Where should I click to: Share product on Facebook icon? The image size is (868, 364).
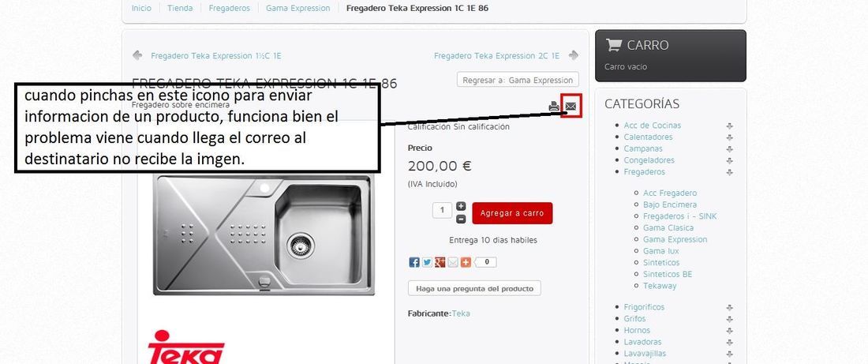[x=414, y=263]
